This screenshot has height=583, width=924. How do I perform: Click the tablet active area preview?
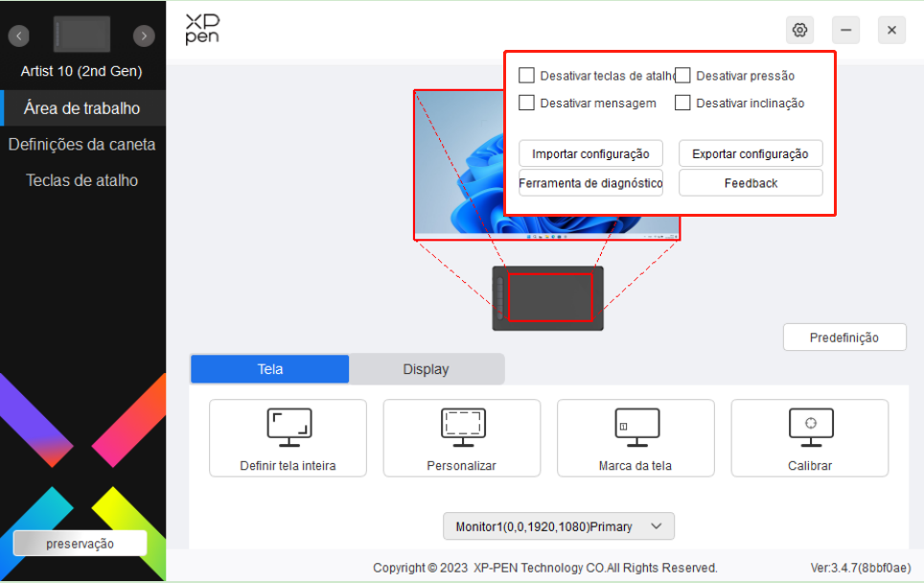(x=550, y=297)
